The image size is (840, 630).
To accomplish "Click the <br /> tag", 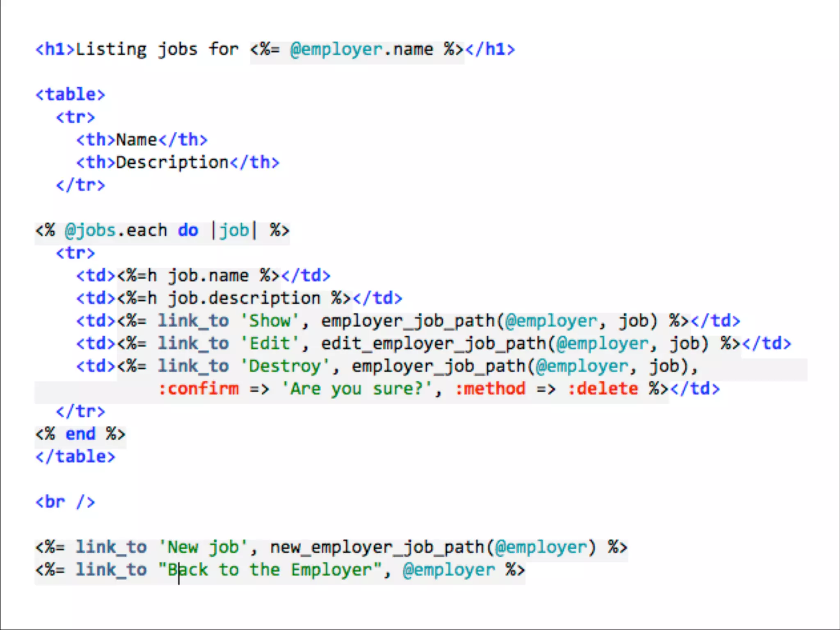I will (x=65, y=502).
